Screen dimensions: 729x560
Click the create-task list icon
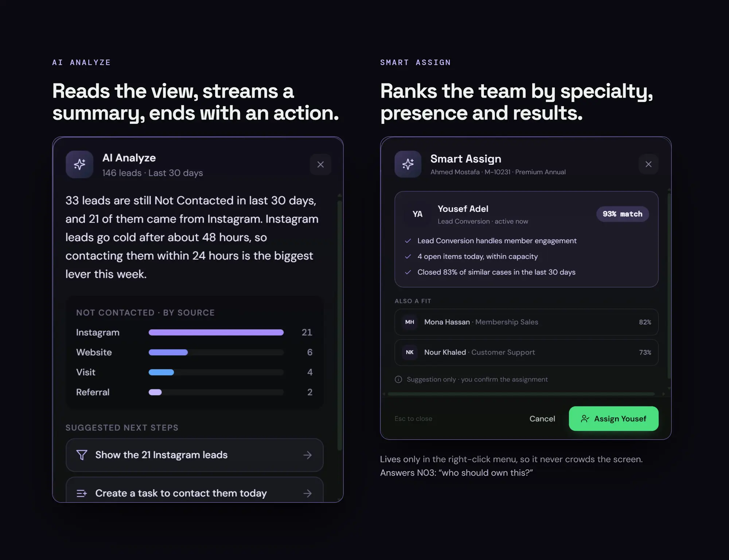coord(82,493)
